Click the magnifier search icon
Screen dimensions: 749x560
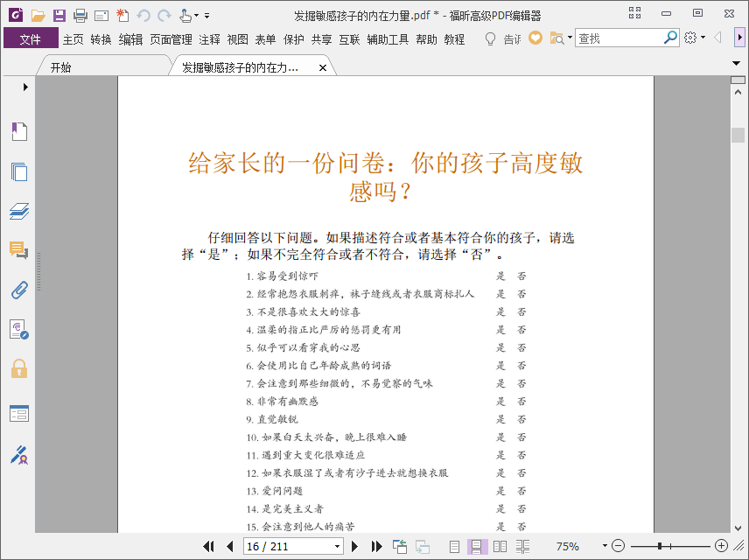tap(670, 38)
